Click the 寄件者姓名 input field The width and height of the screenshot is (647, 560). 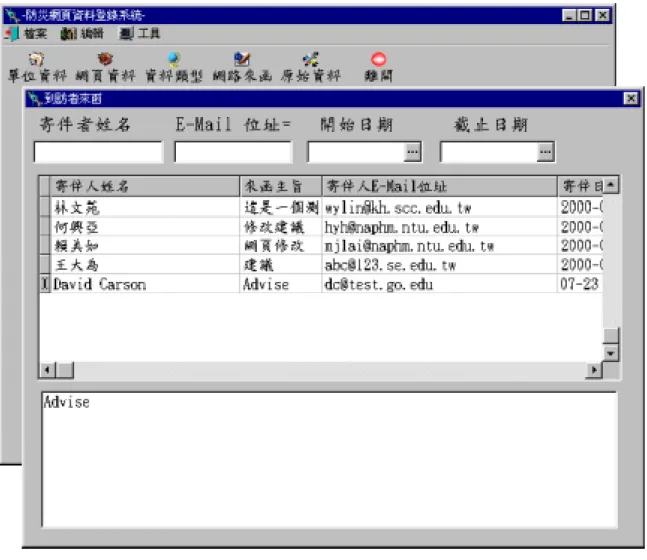tap(98, 152)
